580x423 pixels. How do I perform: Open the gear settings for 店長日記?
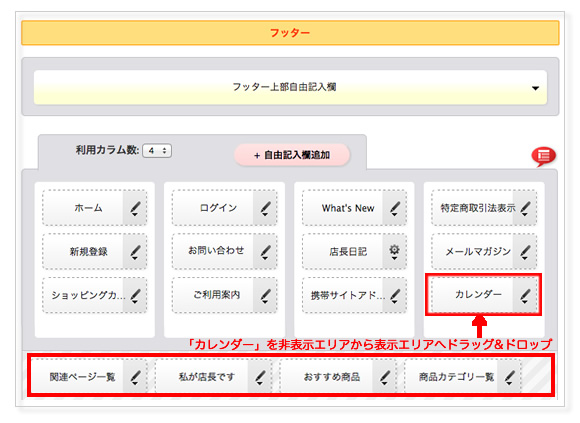tap(394, 251)
